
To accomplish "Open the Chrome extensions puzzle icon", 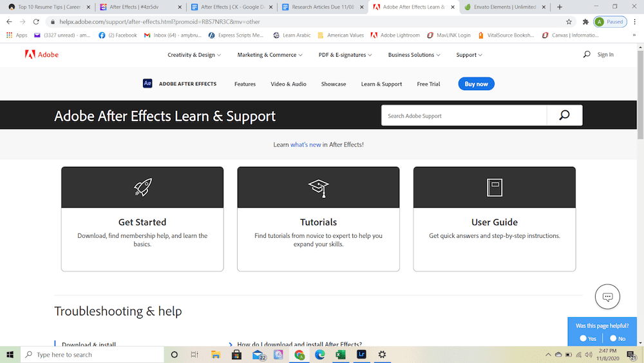I will coord(585,22).
